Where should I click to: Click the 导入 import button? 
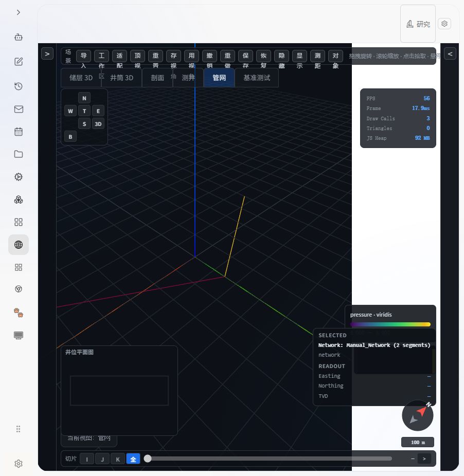83,56
